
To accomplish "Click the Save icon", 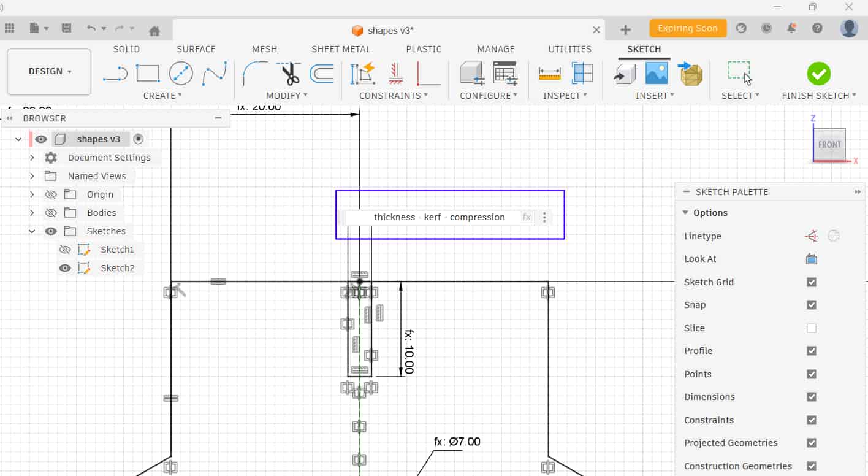I will 67,28.
